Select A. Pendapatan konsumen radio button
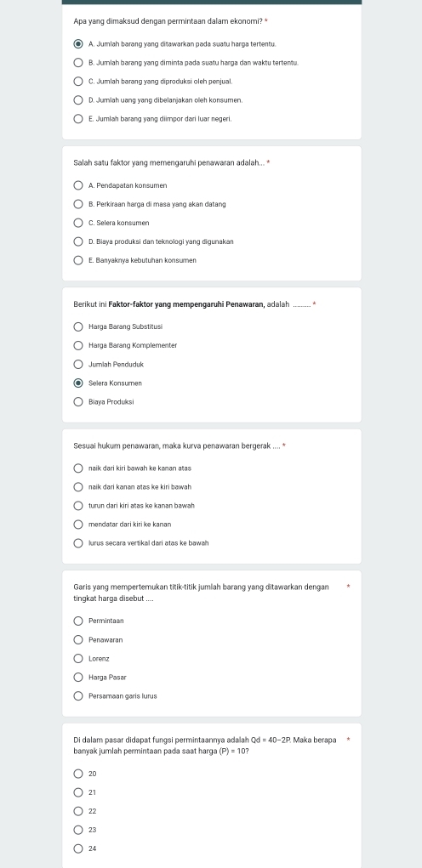422x868 pixels. click(78, 185)
